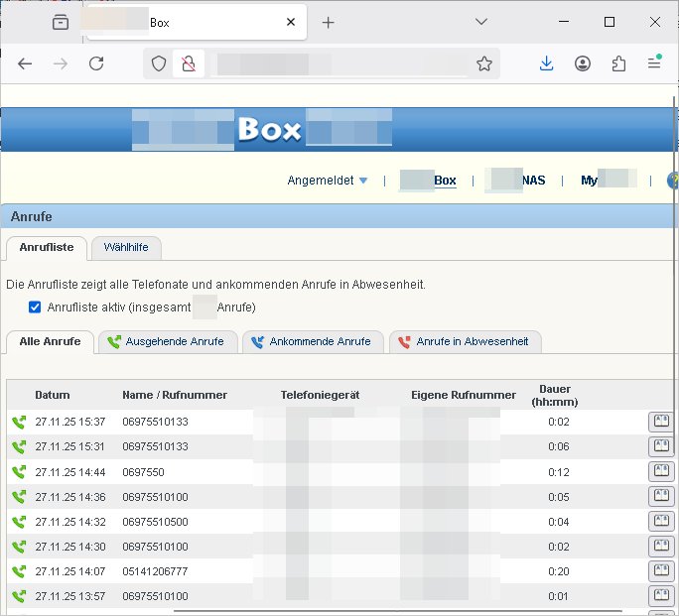Viewport: 679px width, 616px height.
Task: Expand the Angemeldet dropdown
Action: 328,181
